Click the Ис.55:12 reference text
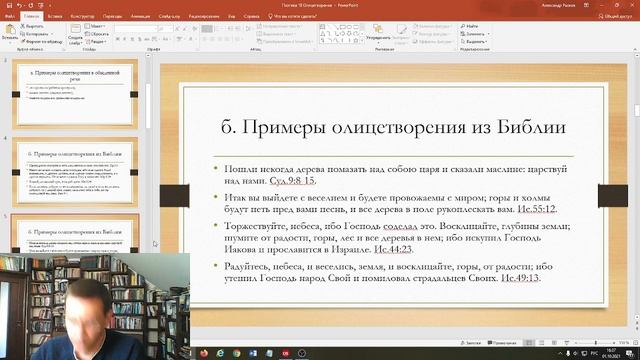The image size is (640, 360). tap(536, 209)
